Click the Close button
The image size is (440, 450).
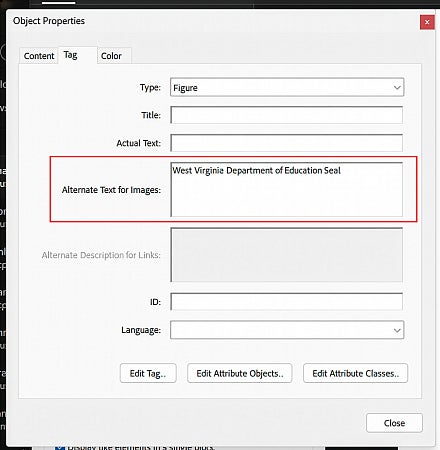(394, 423)
